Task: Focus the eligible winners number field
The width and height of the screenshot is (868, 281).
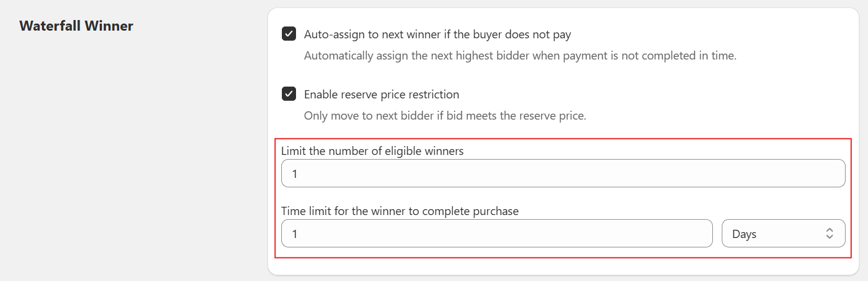Action: tap(563, 174)
